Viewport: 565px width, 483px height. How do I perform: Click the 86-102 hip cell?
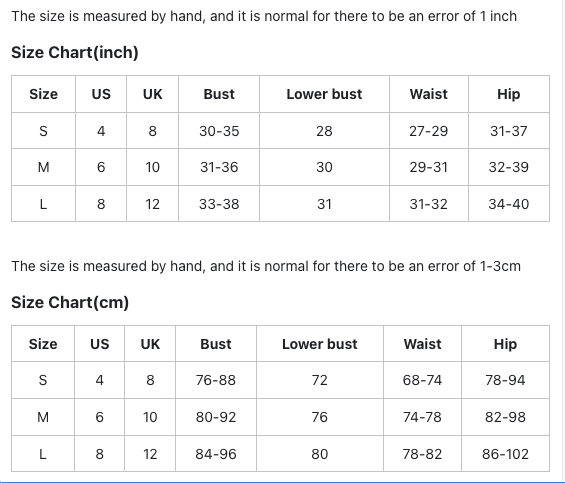[505, 454]
